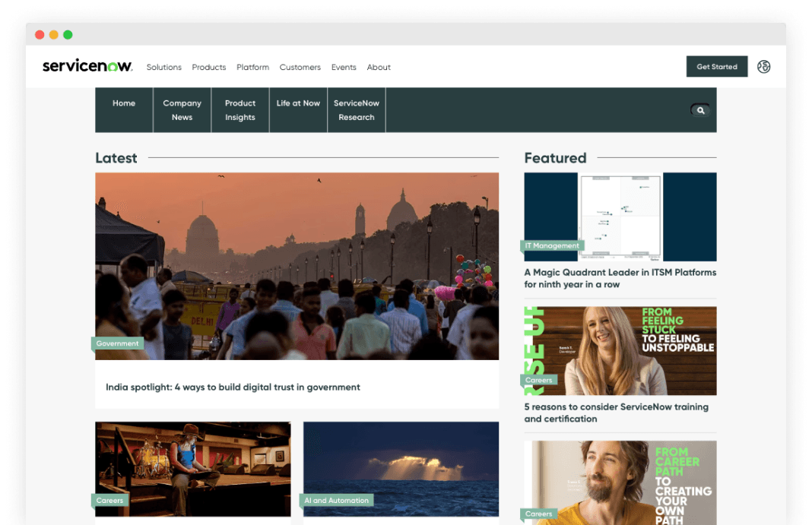Image resolution: width=812 pixels, height=525 pixels.
Task: Select the Home blog tab
Action: (x=124, y=109)
